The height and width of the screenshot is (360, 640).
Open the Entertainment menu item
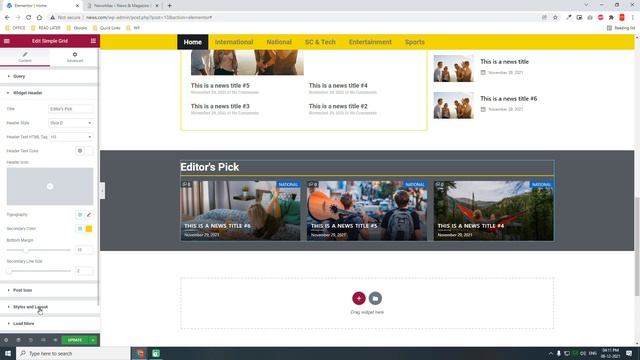pos(370,42)
